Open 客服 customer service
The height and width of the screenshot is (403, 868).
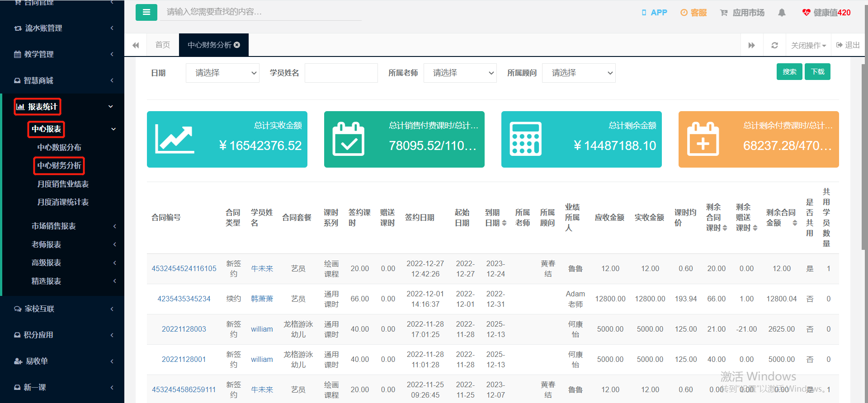[x=693, y=13]
